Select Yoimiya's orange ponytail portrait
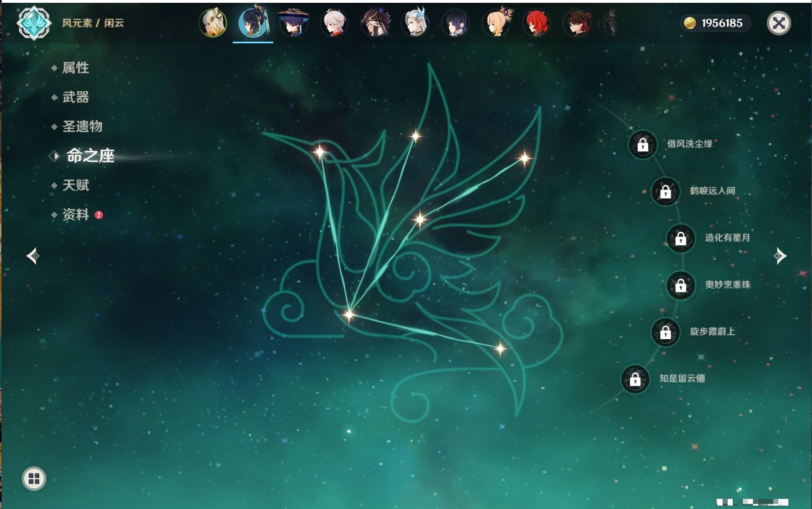The height and width of the screenshot is (509, 812). coord(497,23)
